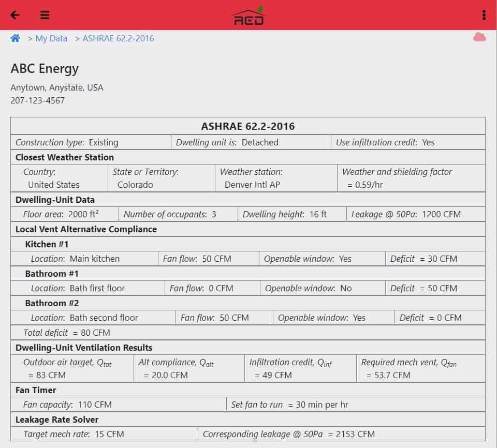Open the hamburger menu

pyautogui.click(x=45, y=15)
